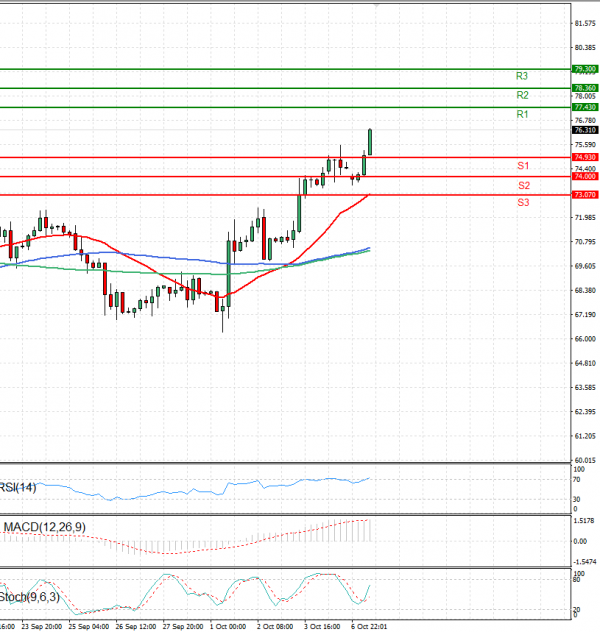Click the MACD 1.5178 scale value

tap(584, 521)
